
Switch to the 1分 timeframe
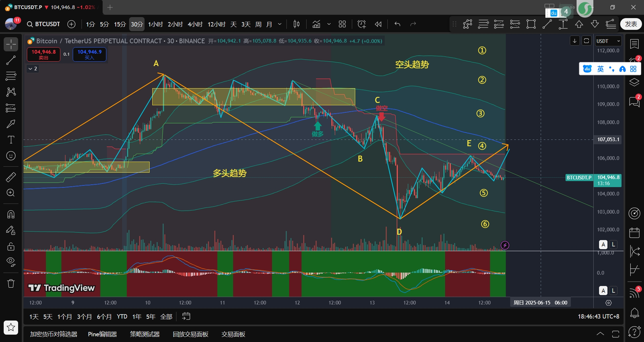(x=90, y=24)
